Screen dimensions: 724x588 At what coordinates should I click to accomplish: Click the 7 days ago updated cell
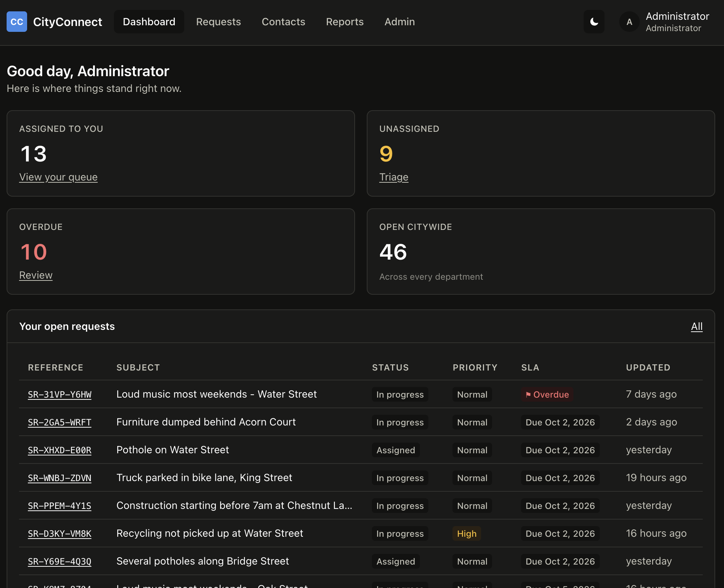click(651, 394)
